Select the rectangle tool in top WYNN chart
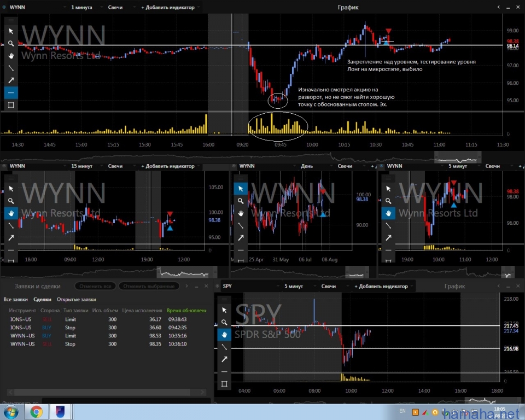525x420 pixels. click(11, 105)
